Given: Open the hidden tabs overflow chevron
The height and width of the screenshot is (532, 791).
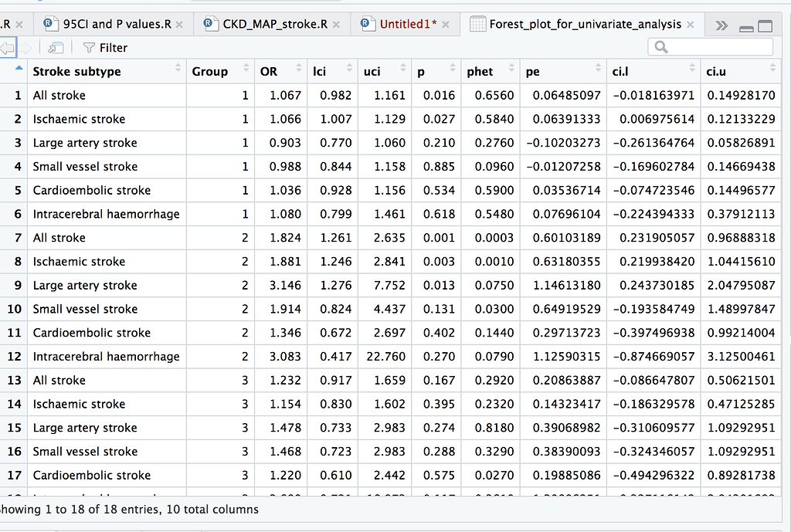Looking at the screenshot, I should point(721,24).
